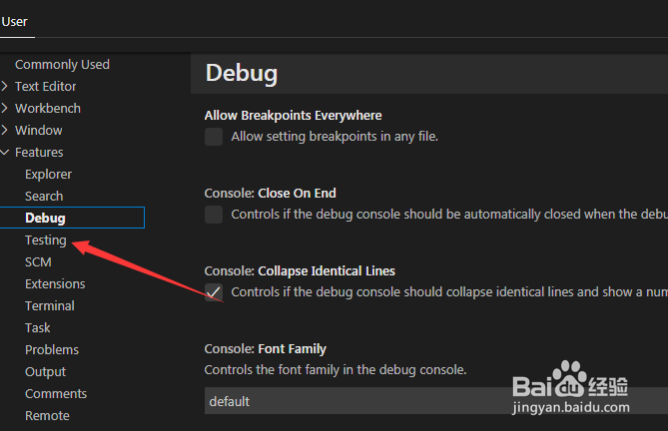Enable Allow Breakpoints Everywhere checkbox
The image size is (668, 431).
tap(214, 136)
